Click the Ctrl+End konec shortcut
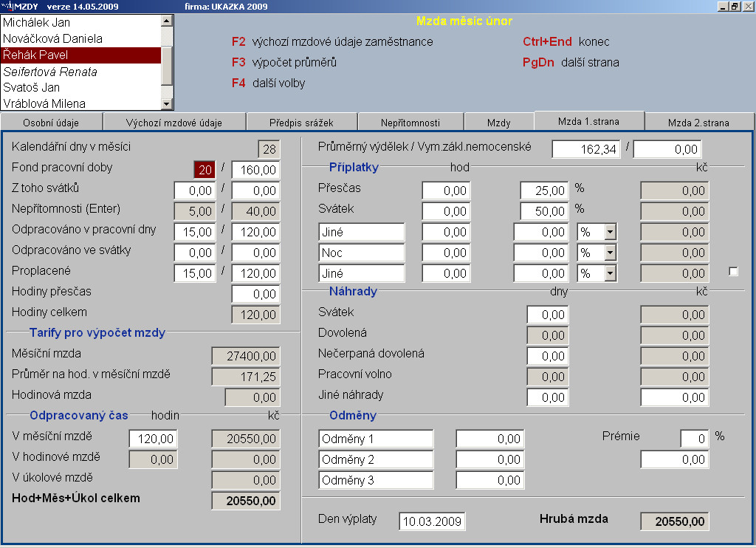Viewport: 756px width, 548px height. (x=566, y=42)
